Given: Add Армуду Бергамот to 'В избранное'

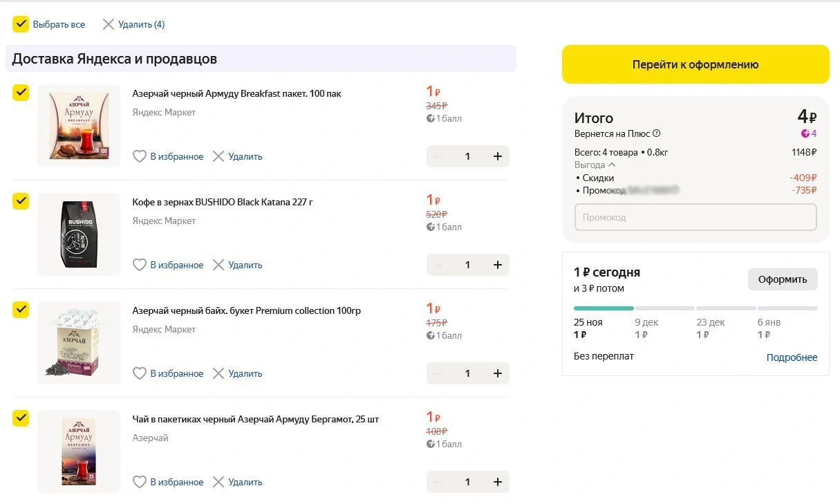Looking at the screenshot, I should pos(177,482).
